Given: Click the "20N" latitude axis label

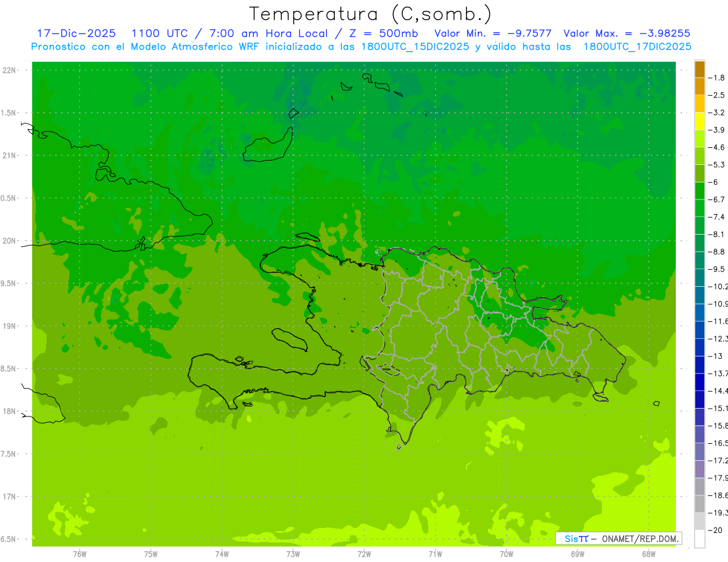Looking at the screenshot, I should [x=10, y=241].
